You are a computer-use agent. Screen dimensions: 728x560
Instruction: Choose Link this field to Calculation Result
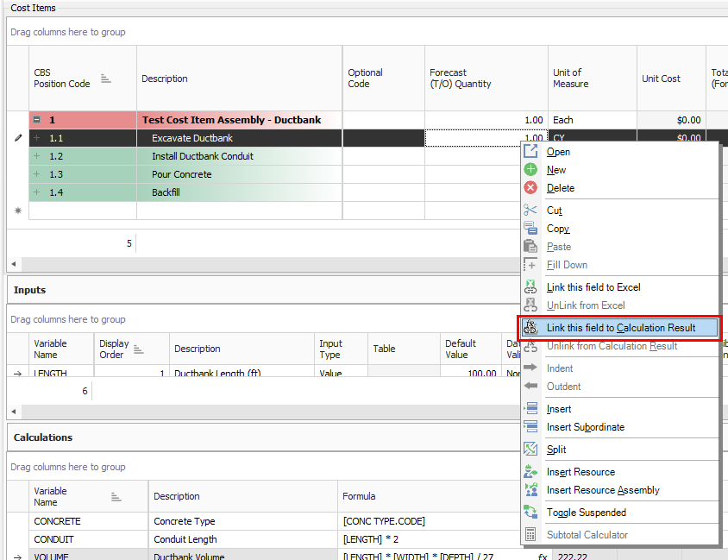click(x=620, y=328)
